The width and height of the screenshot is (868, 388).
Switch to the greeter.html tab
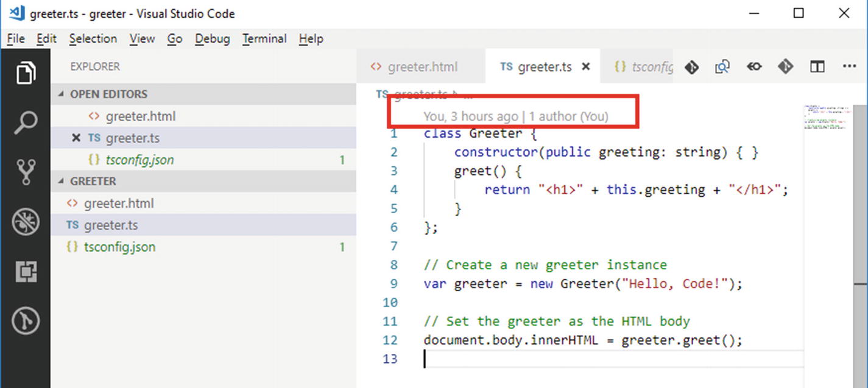[x=422, y=66]
